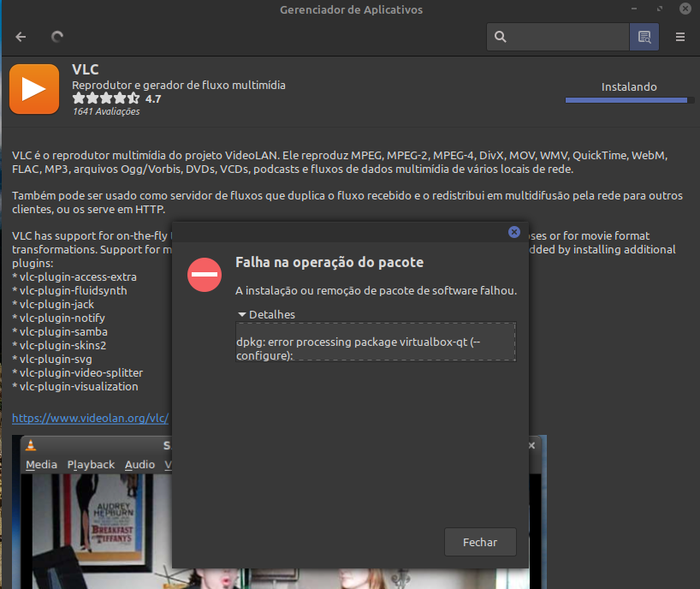The image size is (700, 589).
Task: Click the vlc-plugin-visualization line
Action: pos(75,387)
